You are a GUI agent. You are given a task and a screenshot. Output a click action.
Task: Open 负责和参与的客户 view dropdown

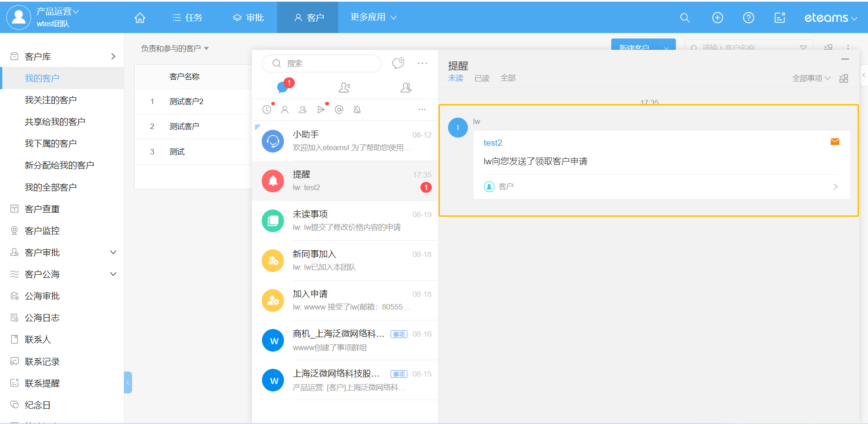point(175,48)
